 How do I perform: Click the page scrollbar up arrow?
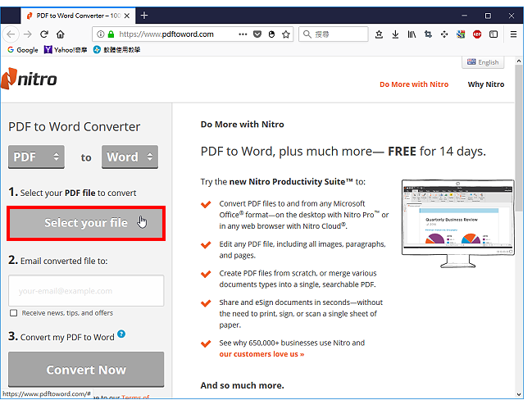pos(518,61)
